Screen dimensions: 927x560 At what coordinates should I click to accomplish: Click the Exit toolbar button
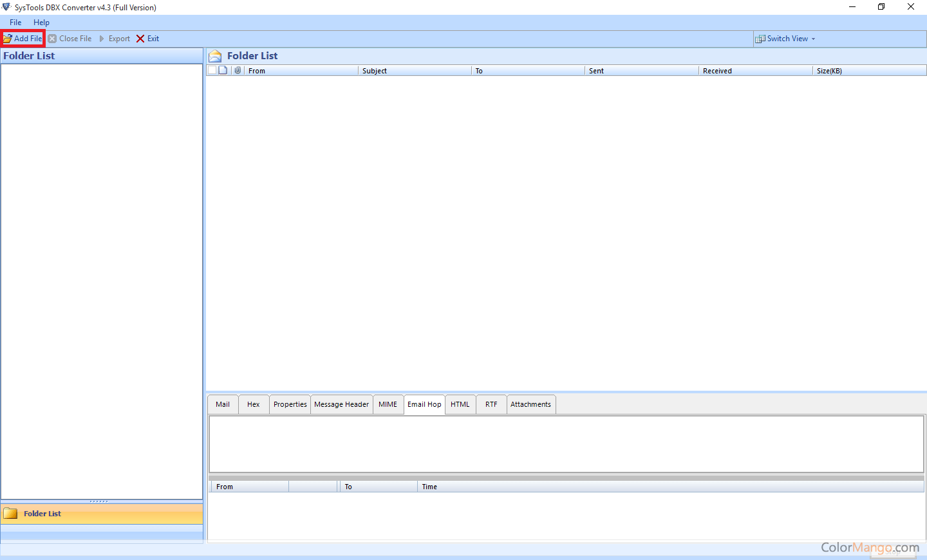click(147, 39)
